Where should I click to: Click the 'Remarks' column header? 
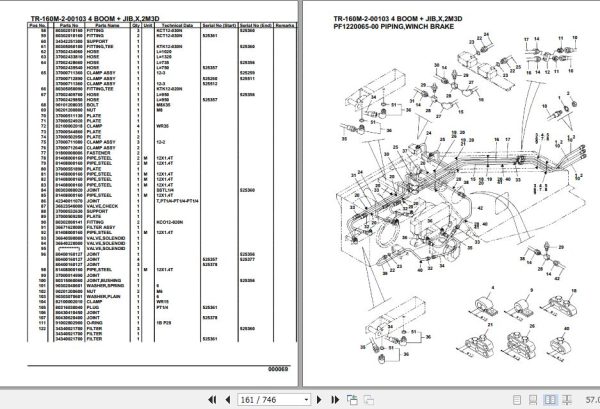(285, 25)
